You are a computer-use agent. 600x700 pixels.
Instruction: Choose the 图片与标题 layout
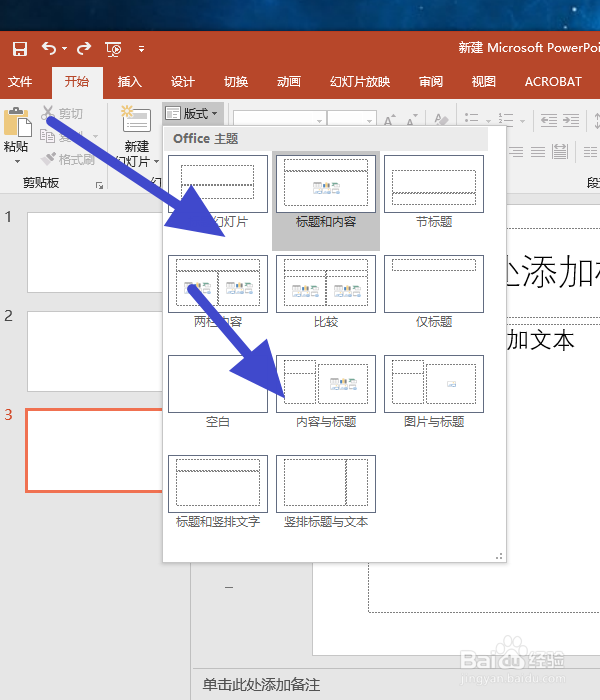pyautogui.click(x=434, y=391)
